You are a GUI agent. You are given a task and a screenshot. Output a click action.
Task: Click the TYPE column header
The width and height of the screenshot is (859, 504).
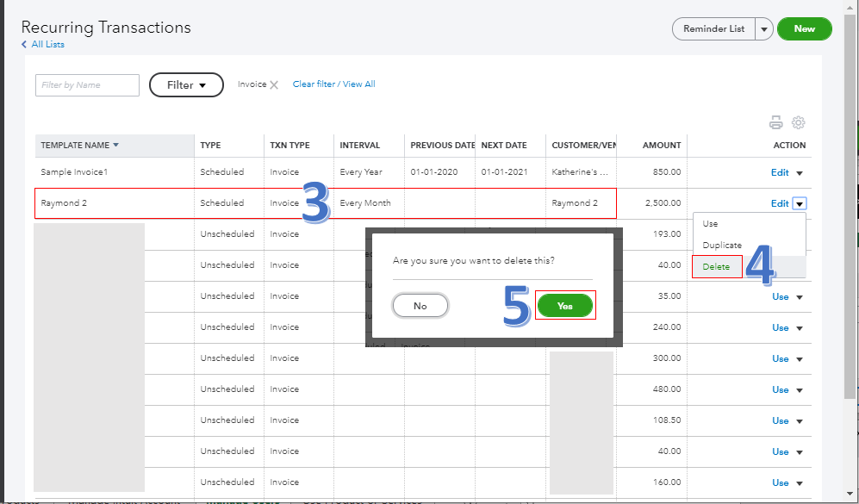point(210,146)
